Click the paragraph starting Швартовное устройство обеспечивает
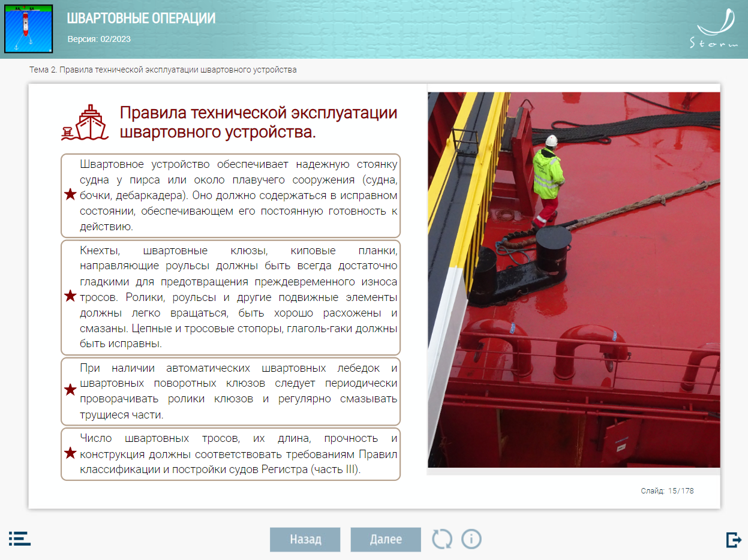Image resolution: width=748 pixels, height=560 pixels. pos(238,195)
